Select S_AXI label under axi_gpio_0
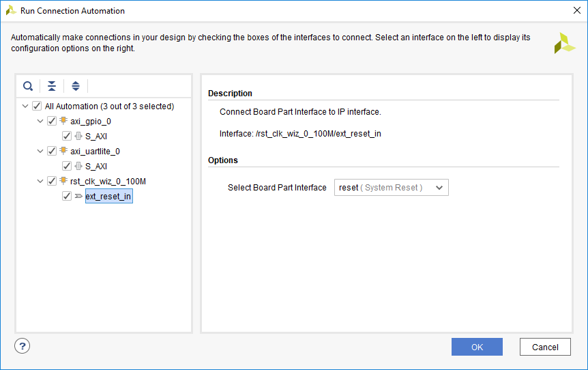The height and width of the screenshot is (370, 588). (96, 137)
